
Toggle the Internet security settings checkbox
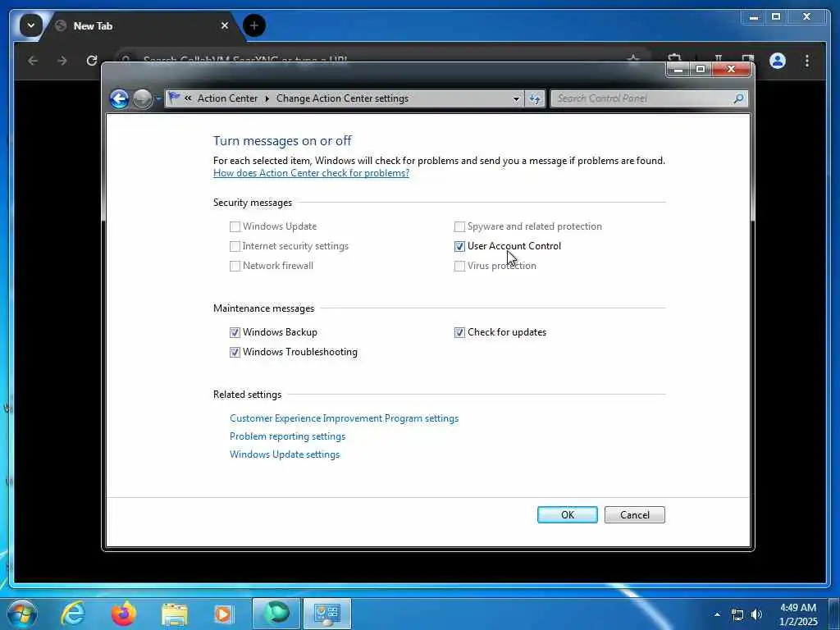[x=235, y=246]
